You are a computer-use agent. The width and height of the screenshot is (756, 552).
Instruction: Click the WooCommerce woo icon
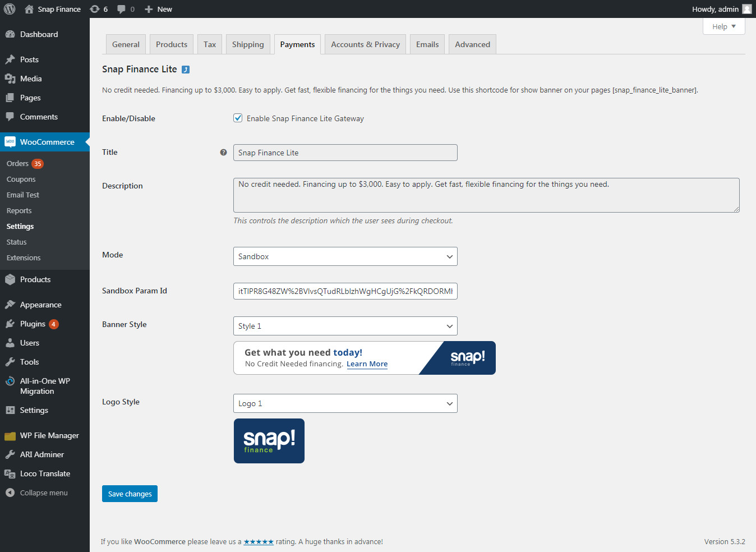(x=10, y=142)
